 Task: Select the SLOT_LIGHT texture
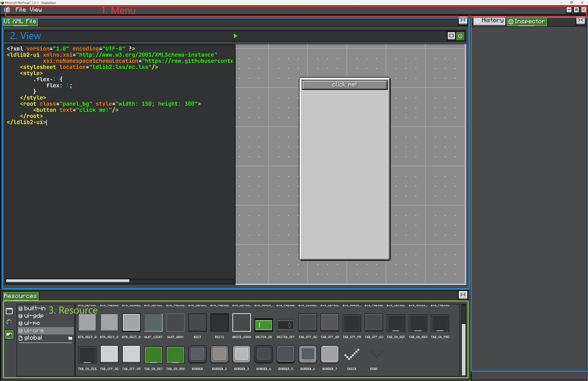[x=153, y=323]
